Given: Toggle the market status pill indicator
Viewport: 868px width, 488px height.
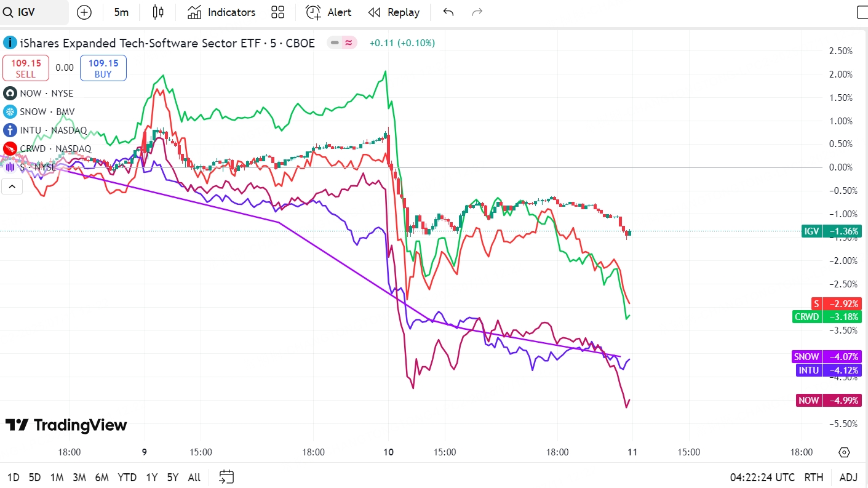Looking at the screenshot, I should pos(342,43).
